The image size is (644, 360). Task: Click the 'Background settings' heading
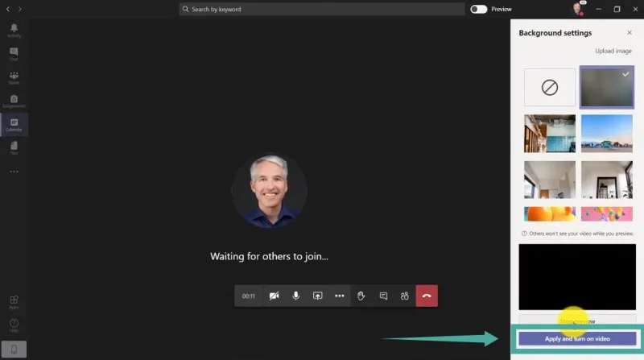(x=555, y=33)
